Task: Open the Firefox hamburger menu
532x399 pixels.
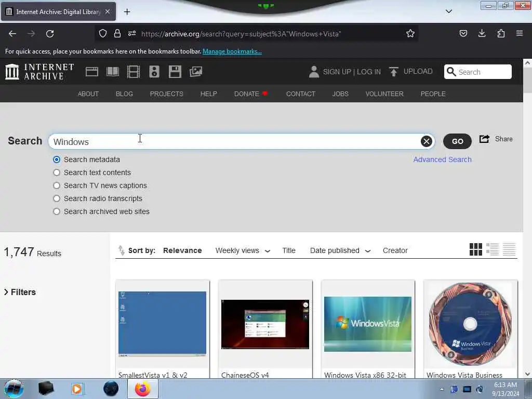Action: [x=520, y=33]
